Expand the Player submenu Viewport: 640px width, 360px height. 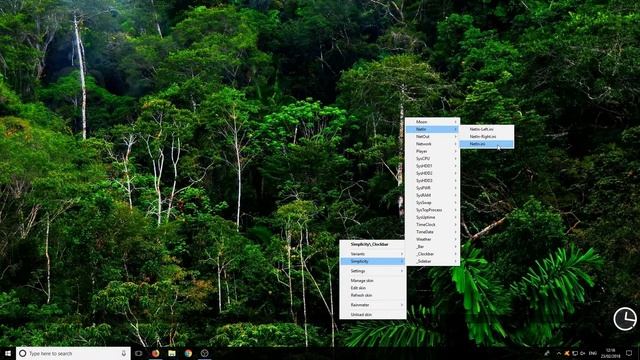tap(432, 151)
